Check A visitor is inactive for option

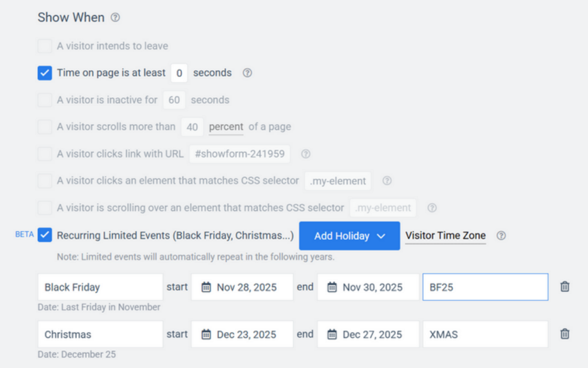(45, 100)
